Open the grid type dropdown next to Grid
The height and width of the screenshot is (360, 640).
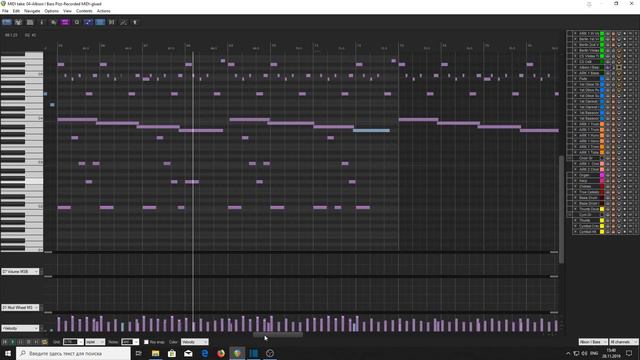95,342
